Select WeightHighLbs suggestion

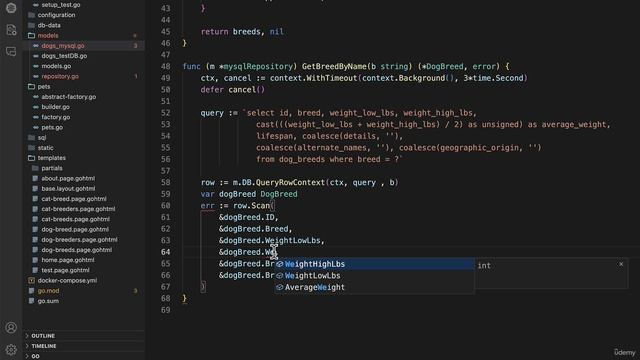(x=374, y=264)
